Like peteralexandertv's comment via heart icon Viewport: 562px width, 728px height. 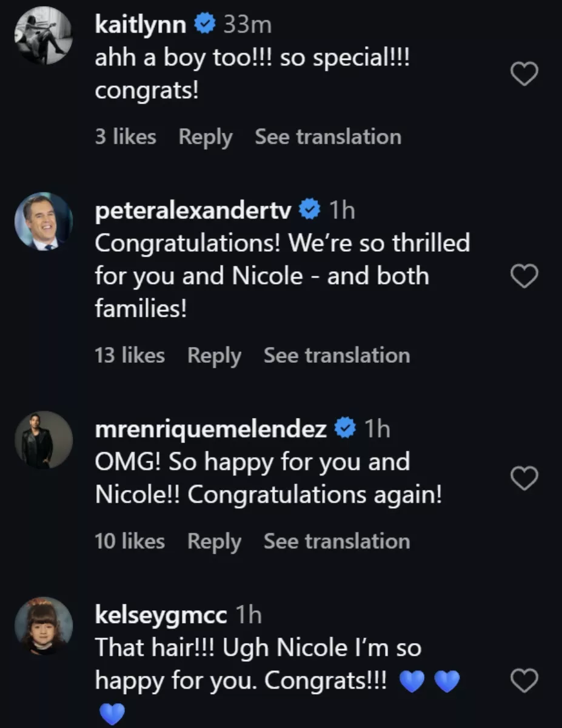pyautogui.click(x=524, y=276)
